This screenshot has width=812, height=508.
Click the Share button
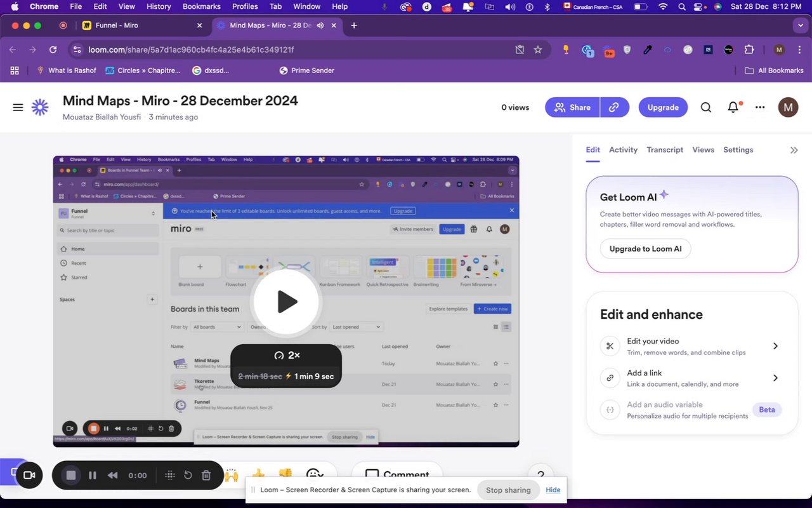[x=572, y=107]
